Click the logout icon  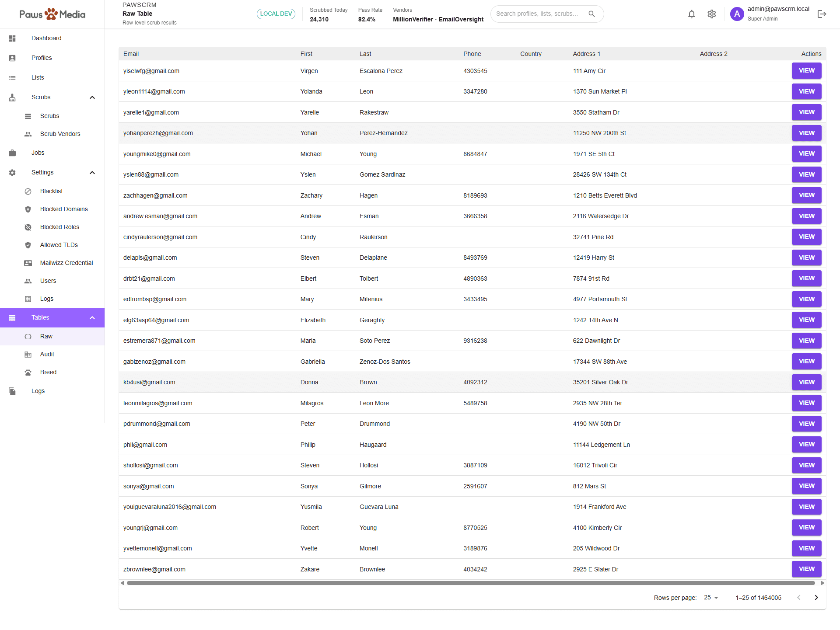(822, 14)
